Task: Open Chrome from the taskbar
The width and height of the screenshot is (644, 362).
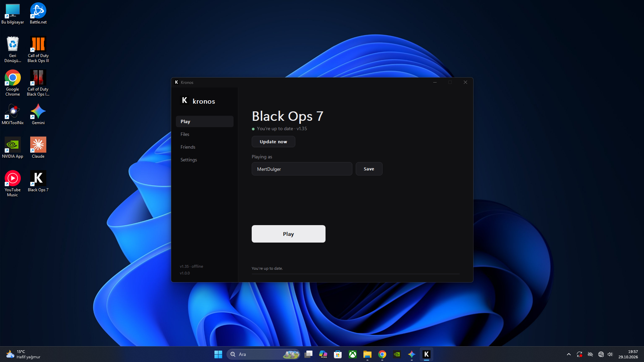Action: pos(382,354)
